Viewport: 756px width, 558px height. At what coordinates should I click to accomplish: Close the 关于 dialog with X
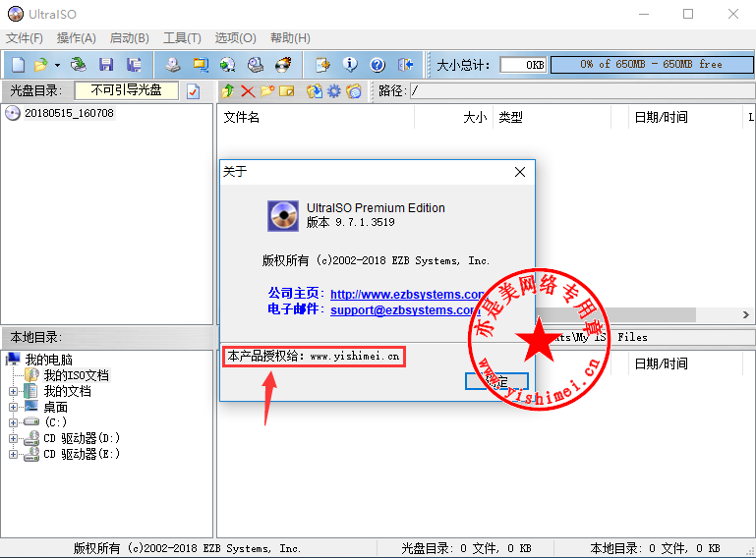coord(520,172)
